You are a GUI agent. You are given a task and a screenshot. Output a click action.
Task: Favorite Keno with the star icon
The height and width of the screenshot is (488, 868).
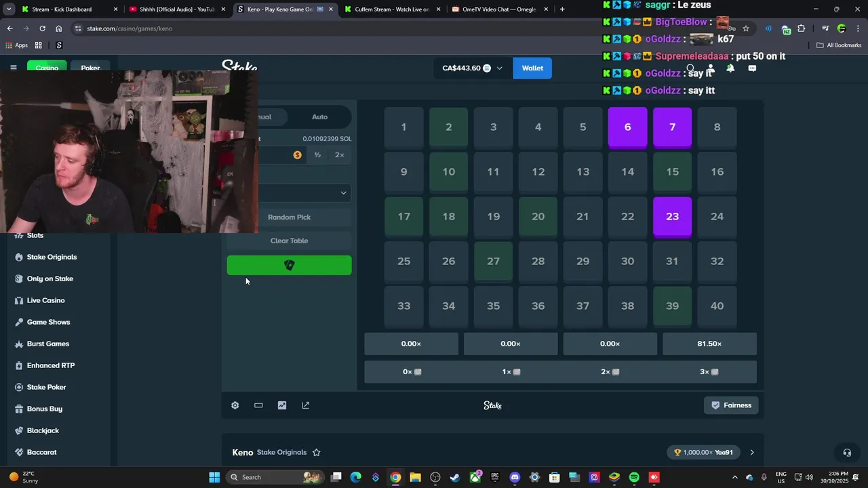[316, 452]
